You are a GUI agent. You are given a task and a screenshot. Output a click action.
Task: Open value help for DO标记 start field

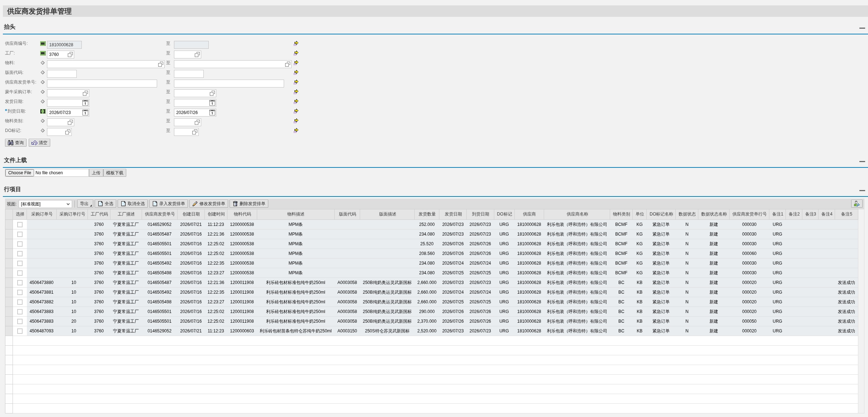coord(68,132)
